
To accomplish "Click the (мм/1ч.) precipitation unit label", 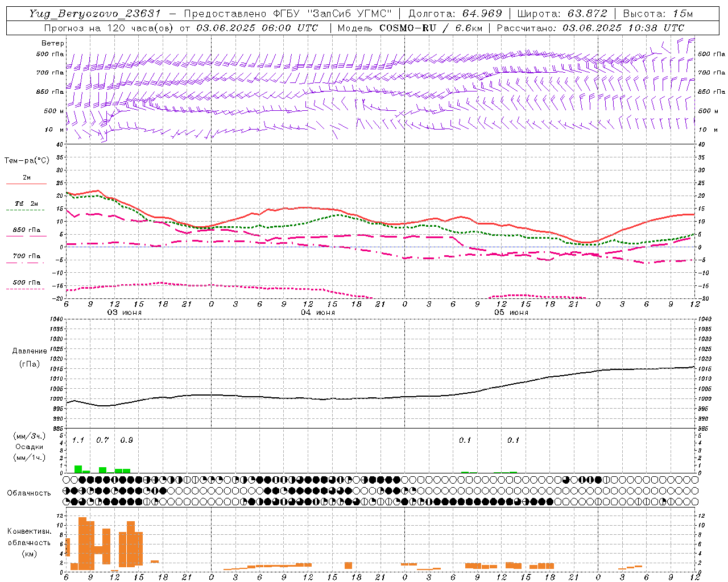I will pos(30,458).
